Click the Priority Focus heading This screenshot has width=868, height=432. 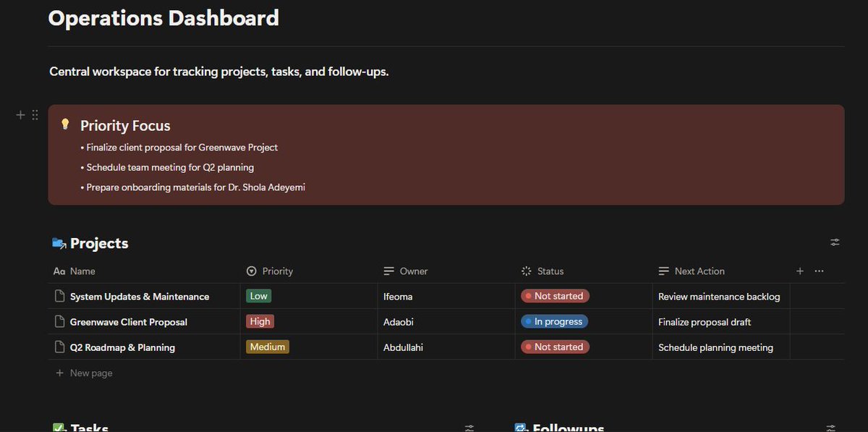(125, 125)
